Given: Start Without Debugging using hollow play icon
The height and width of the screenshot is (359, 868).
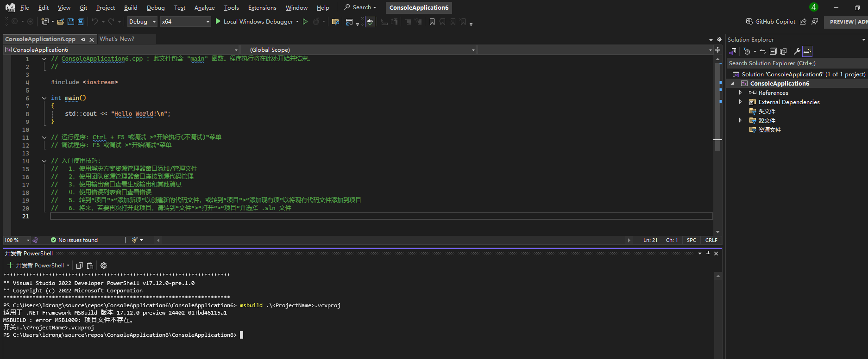Looking at the screenshot, I should [305, 21].
